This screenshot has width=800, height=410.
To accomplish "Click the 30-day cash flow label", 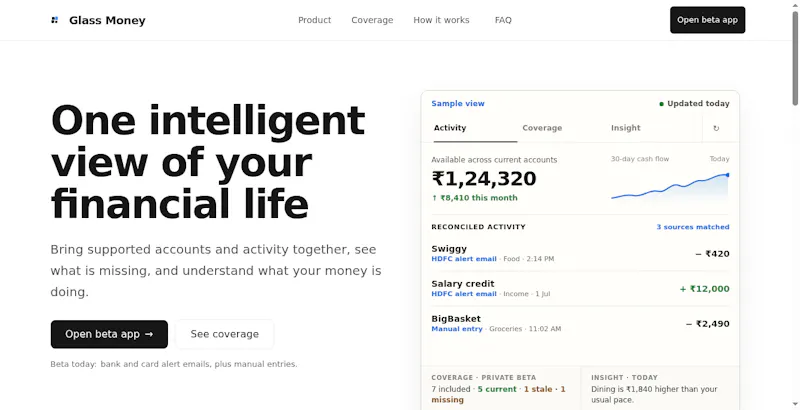I will (x=640, y=159).
